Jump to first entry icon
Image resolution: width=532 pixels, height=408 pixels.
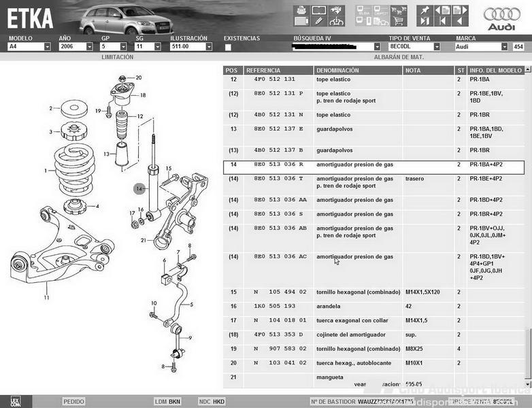click(442, 21)
